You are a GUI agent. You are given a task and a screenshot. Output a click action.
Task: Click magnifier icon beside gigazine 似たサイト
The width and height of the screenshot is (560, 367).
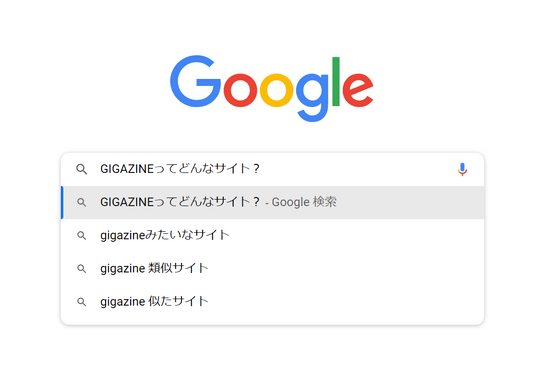[82, 302]
